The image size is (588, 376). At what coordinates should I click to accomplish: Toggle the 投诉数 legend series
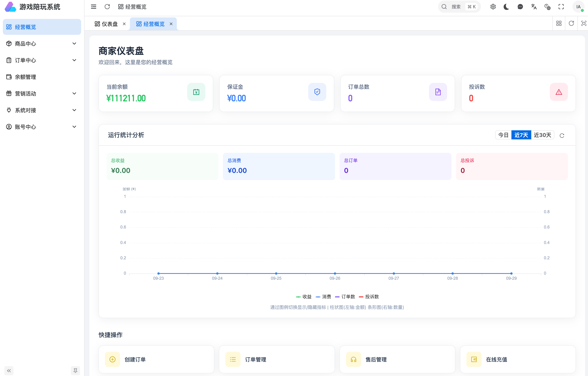click(369, 297)
